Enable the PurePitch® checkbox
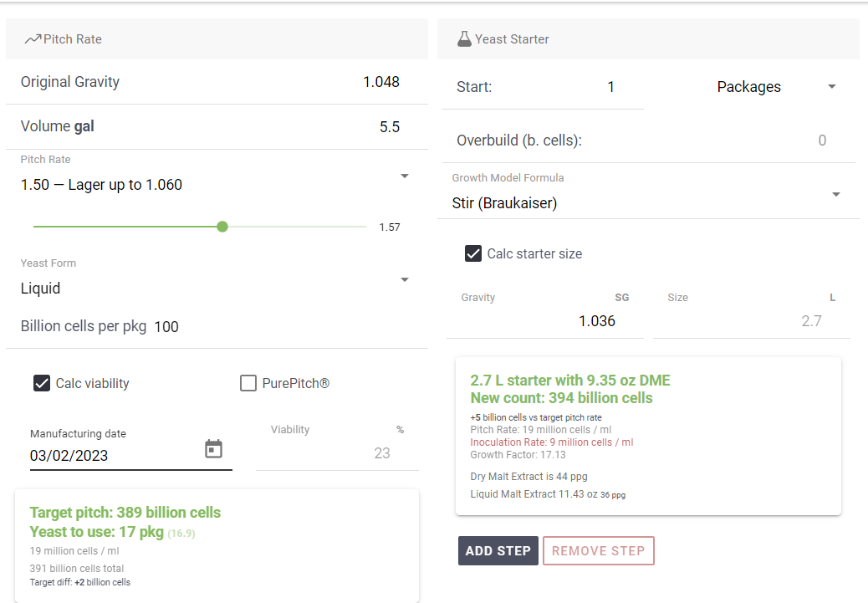This screenshot has height=603, width=868. click(248, 383)
